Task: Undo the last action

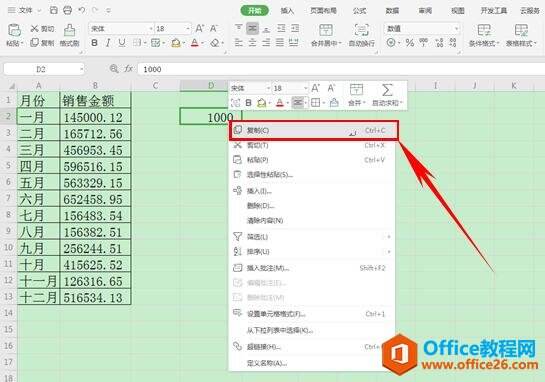Action: tap(82, 10)
